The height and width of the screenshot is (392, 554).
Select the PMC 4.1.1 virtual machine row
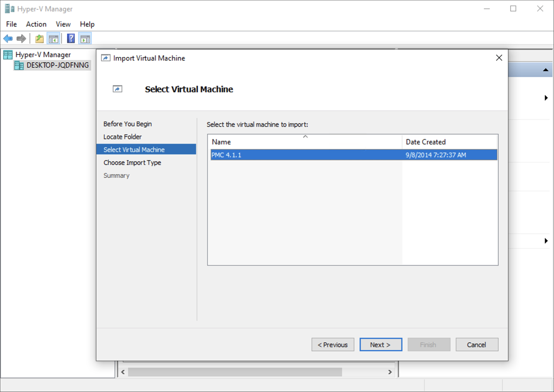[x=354, y=155]
